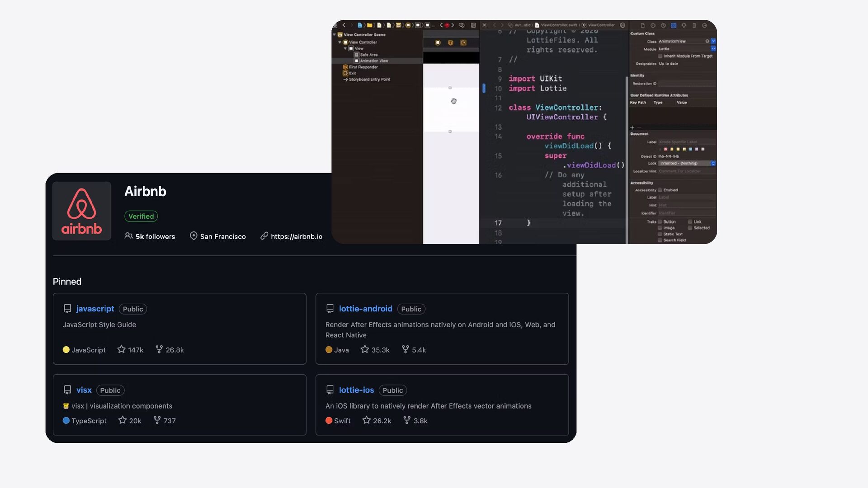Viewport: 868px width, 488px height.
Task: Click the Airbnb organization logo
Action: click(x=82, y=211)
